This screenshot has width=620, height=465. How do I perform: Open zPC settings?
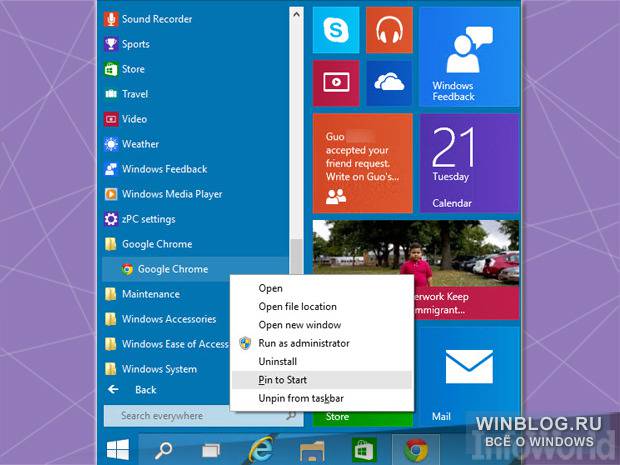point(140,219)
